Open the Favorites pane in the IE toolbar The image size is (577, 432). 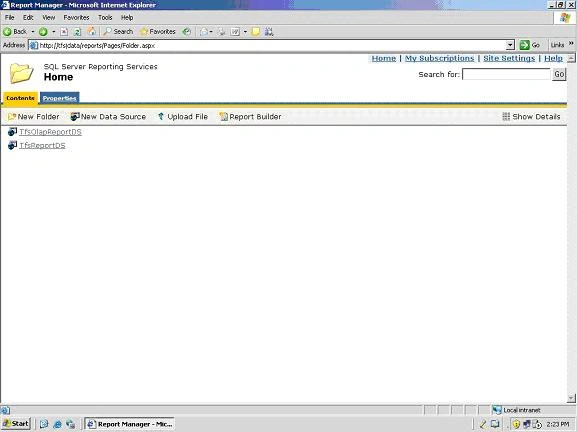pyautogui.click(x=158, y=32)
